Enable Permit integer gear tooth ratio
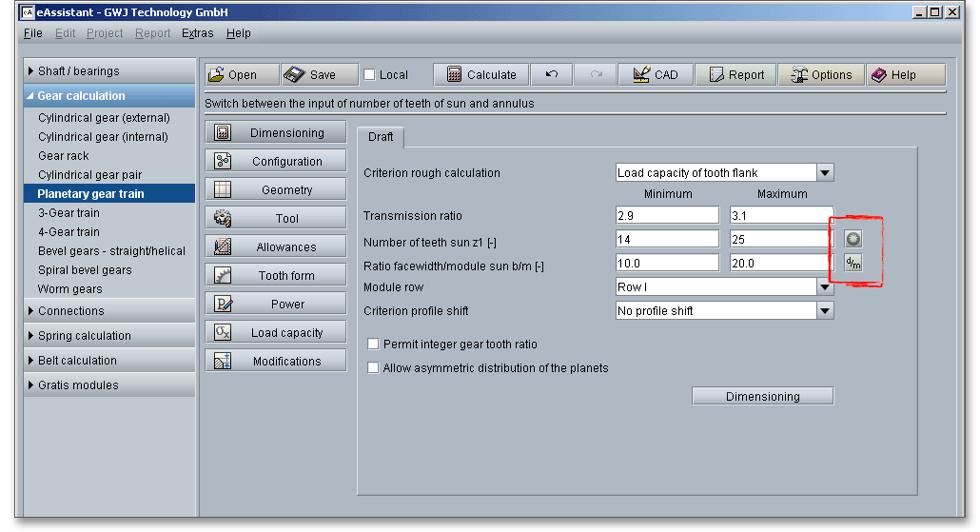 [374, 345]
